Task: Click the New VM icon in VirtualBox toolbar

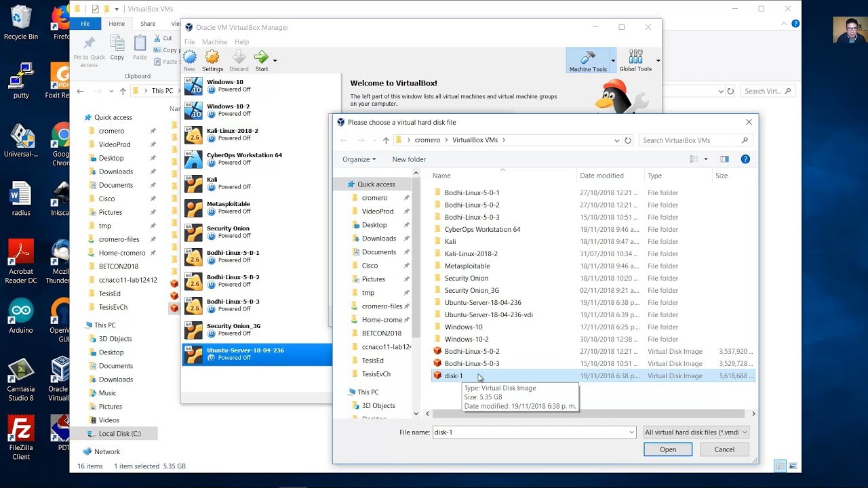Action: [190, 60]
